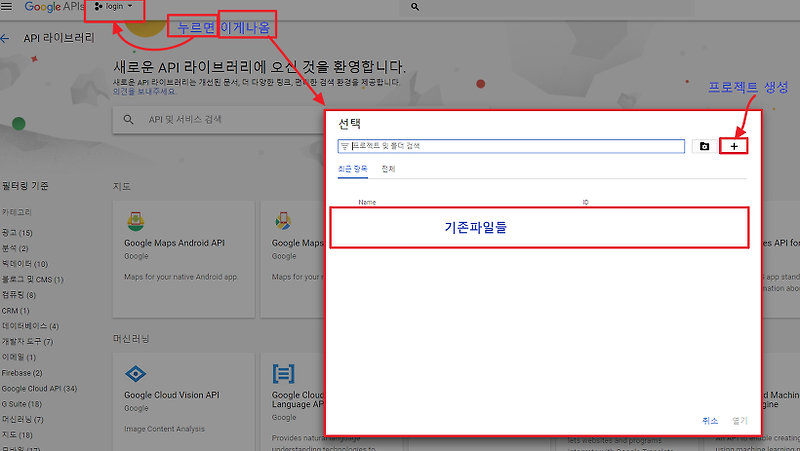Filter by 이메일 (1) category
The height and width of the screenshot is (451, 800).
[18, 357]
